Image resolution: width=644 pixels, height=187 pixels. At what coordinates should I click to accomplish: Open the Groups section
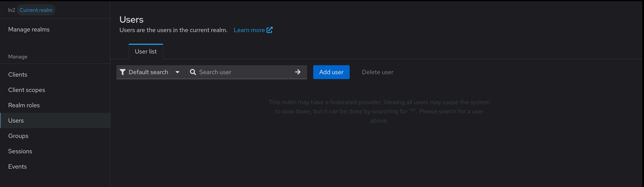(18, 136)
